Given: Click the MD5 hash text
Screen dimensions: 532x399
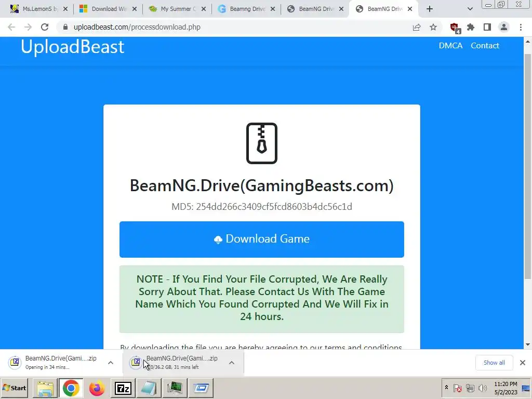Looking at the screenshot, I should 262,207.
